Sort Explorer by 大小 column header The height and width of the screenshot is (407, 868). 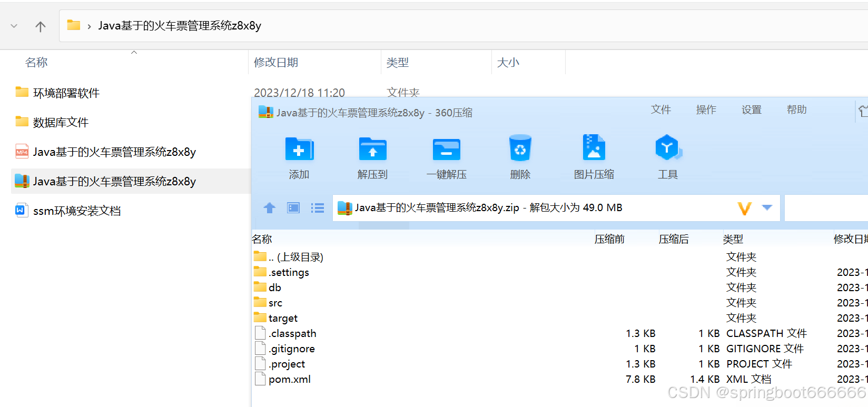pos(508,62)
